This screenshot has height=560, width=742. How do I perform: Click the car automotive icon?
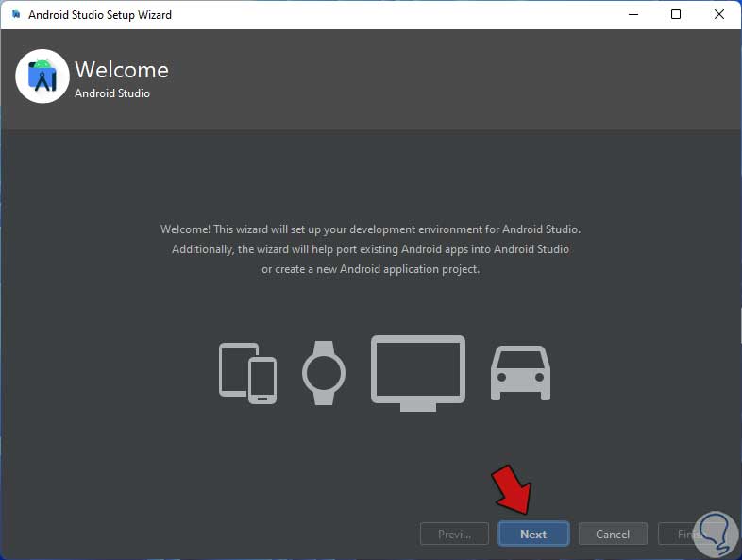pyautogui.click(x=520, y=373)
